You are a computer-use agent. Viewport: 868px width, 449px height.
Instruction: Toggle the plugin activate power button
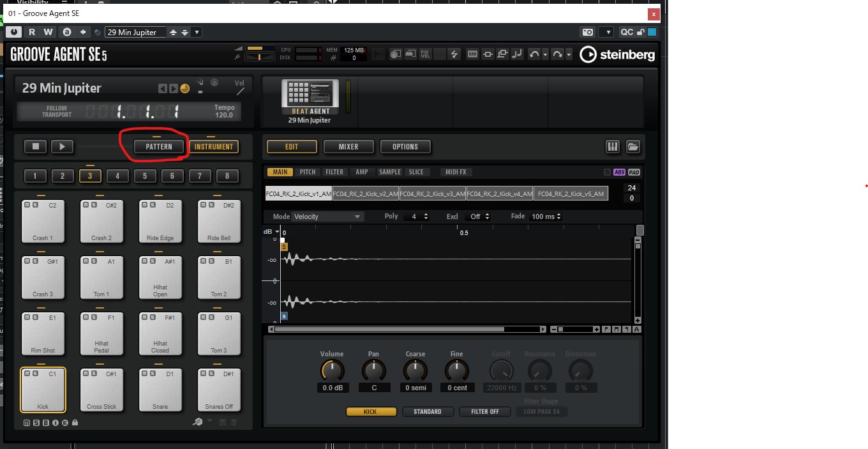pos(13,32)
